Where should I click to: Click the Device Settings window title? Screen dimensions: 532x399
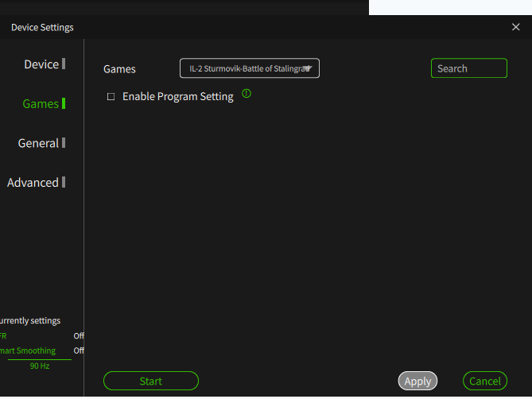[x=42, y=28]
